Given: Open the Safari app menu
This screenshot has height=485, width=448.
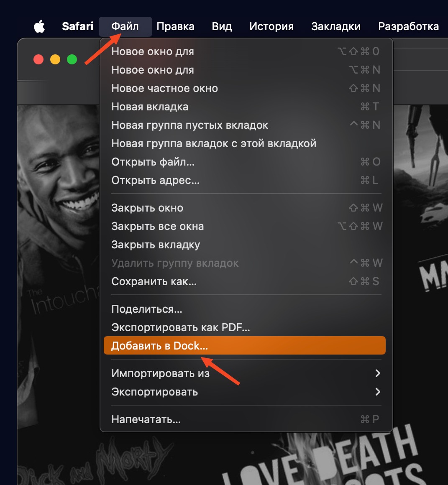Looking at the screenshot, I should (x=78, y=26).
